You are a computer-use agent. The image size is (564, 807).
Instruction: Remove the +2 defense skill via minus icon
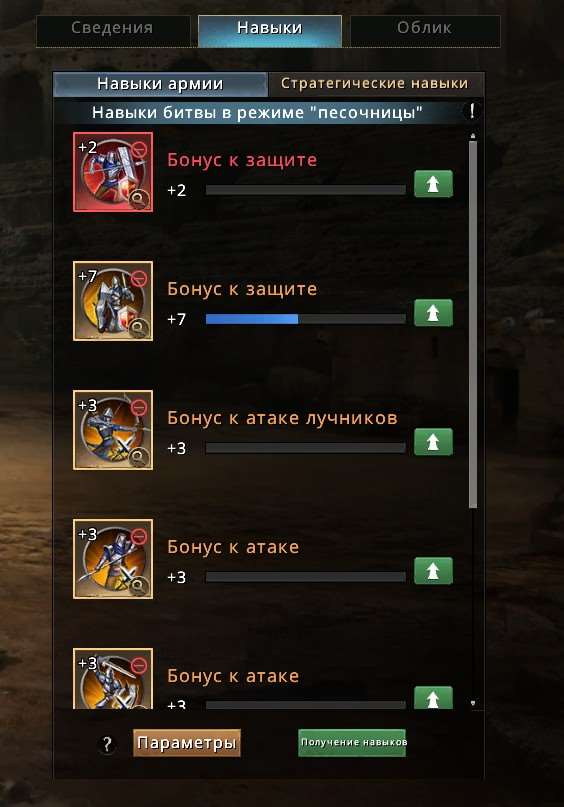[139, 150]
